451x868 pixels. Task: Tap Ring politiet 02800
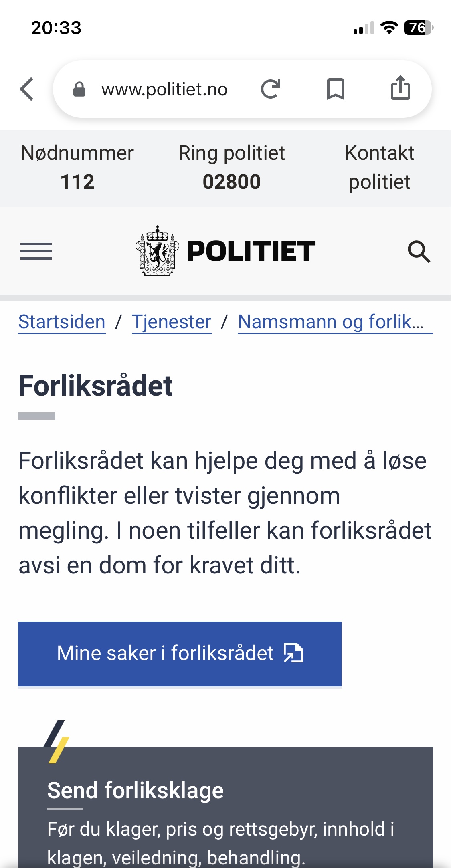point(231,168)
